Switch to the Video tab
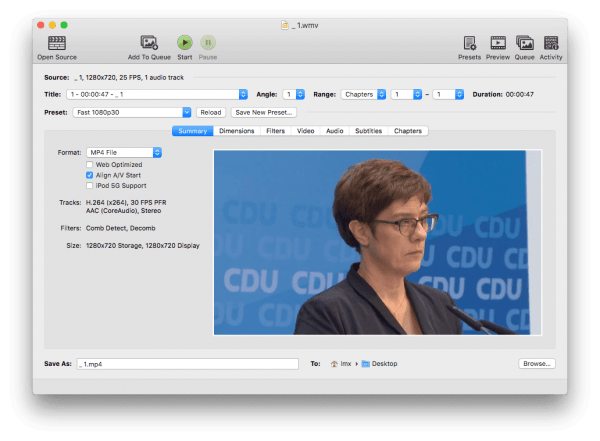The height and width of the screenshot is (441, 600). point(305,131)
